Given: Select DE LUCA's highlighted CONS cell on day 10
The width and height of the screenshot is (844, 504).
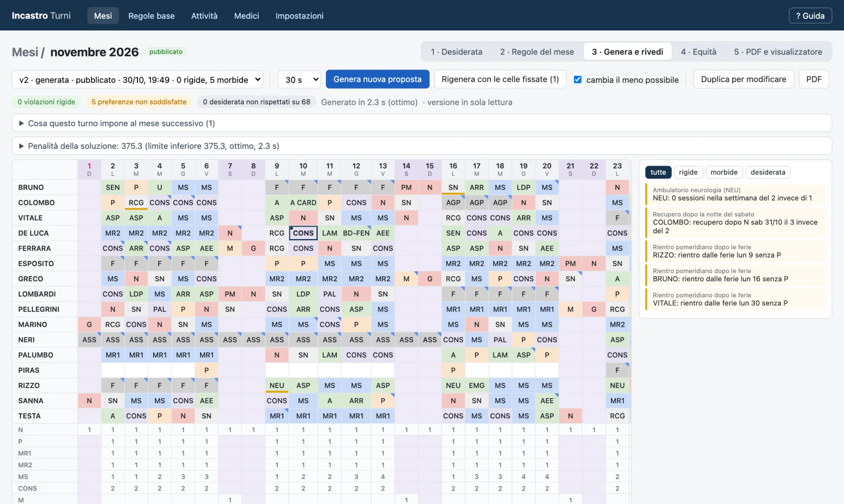Looking at the screenshot, I should (303, 233).
